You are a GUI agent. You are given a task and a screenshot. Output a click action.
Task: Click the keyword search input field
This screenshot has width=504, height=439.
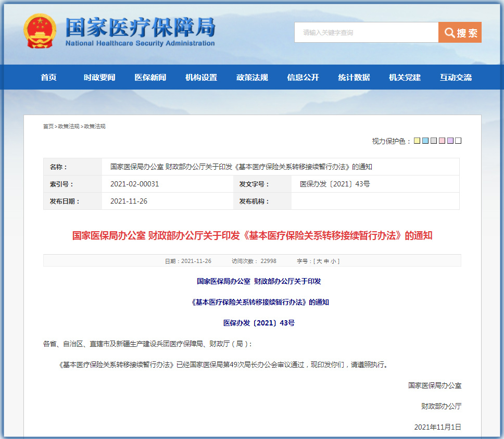tap(366, 32)
